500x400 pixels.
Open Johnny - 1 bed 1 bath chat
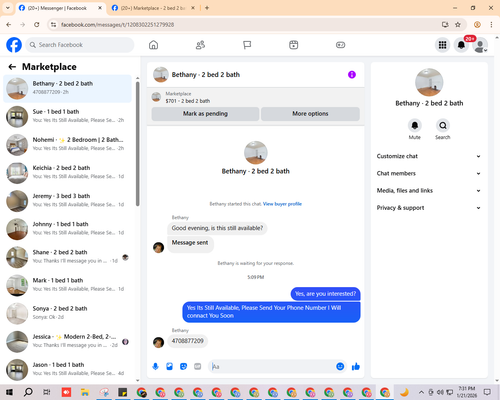(x=67, y=229)
